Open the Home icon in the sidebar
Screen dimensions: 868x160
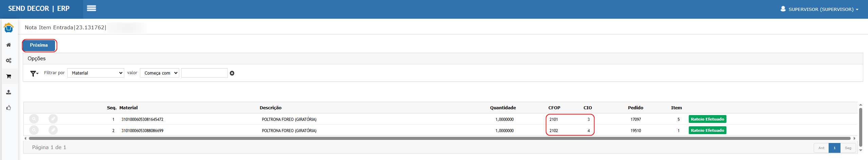[9, 45]
